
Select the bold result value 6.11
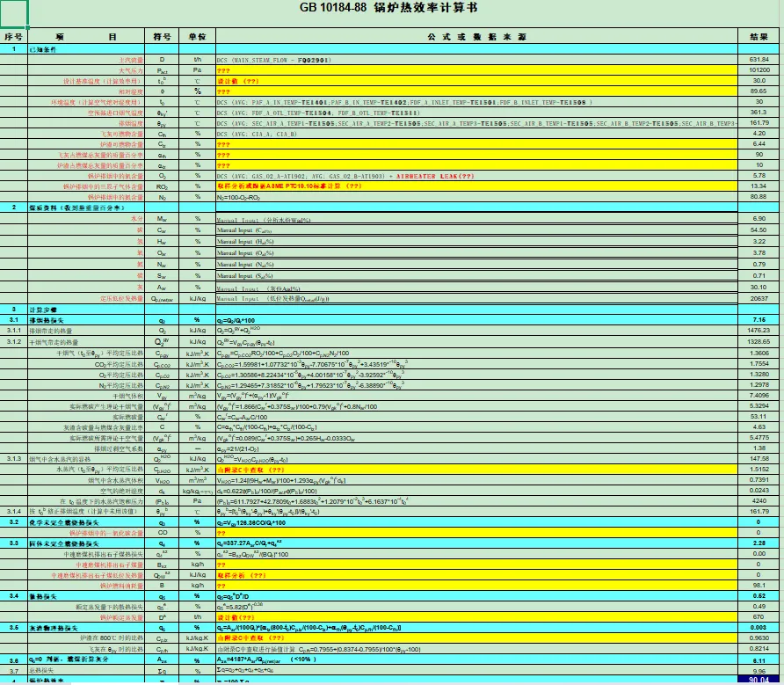(759, 660)
